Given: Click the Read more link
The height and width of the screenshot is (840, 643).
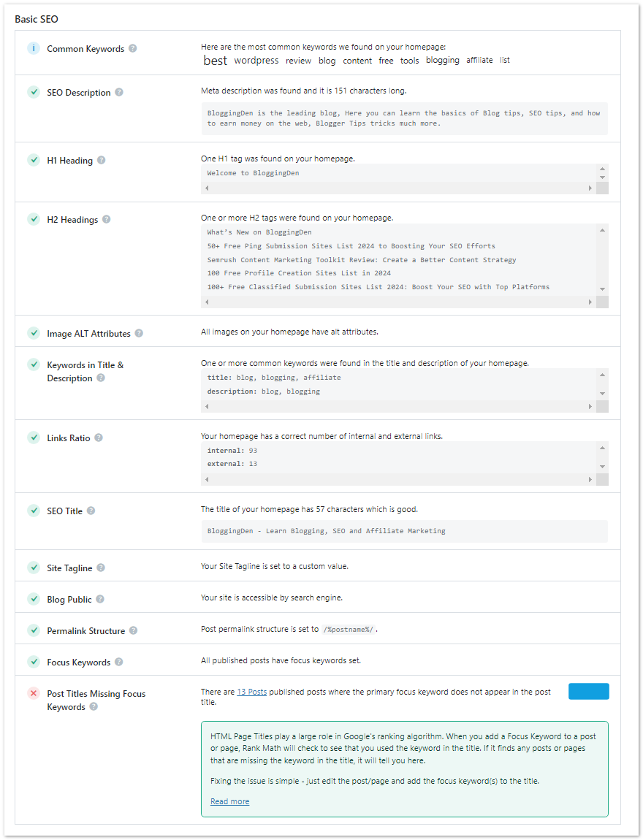Looking at the screenshot, I should pos(229,801).
